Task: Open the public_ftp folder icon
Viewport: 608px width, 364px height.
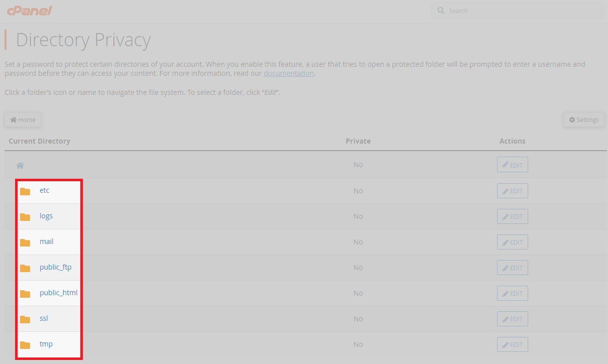Action: 25,267
